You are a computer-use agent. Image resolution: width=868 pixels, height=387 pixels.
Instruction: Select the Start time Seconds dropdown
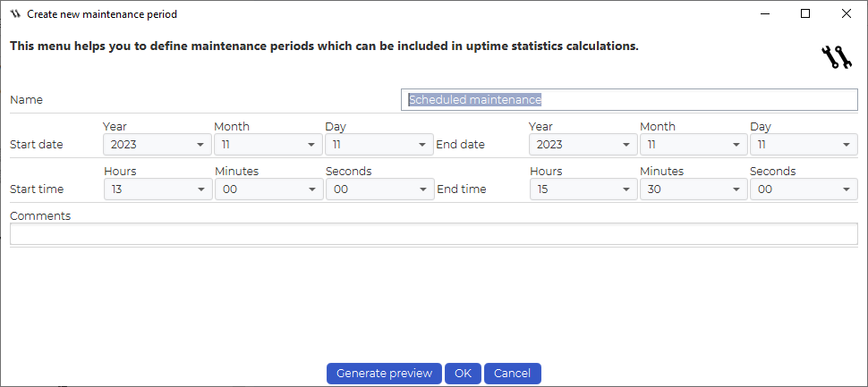tap(379, 189)
